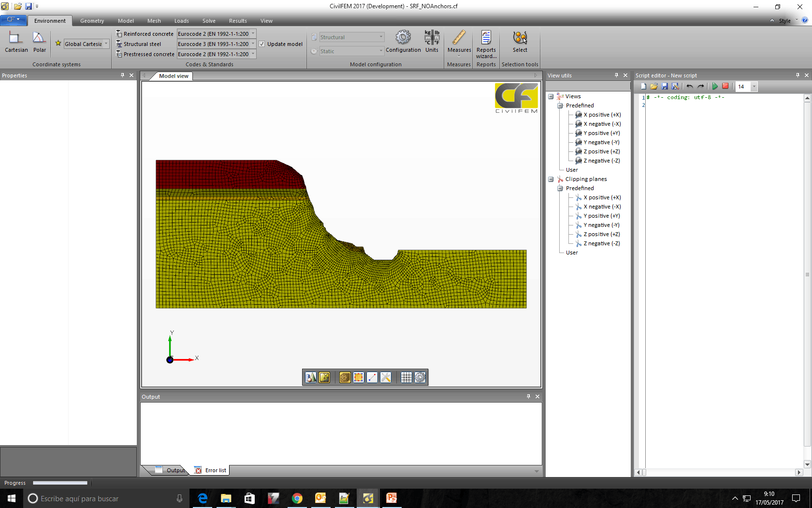The height and width of the screenshot is (508, 812).
Task: Select the X positive (+X) predefined view
Action: click(602, 115)
